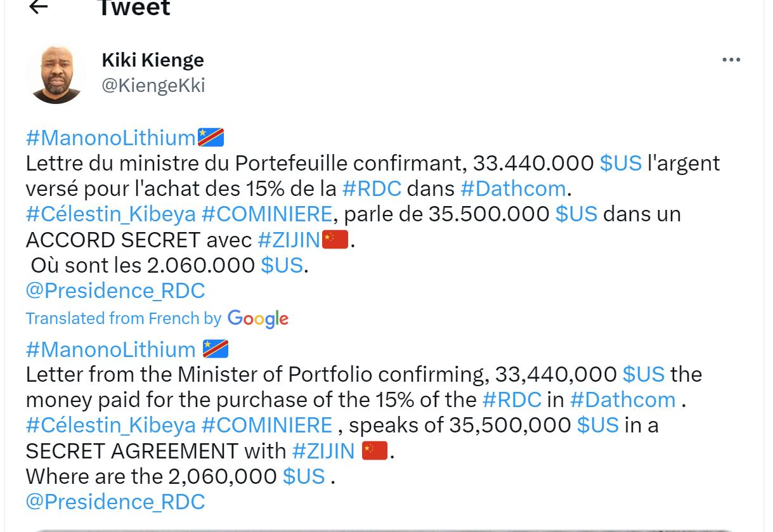This screenshot has width=773, height=532.
Task: Open #ManonoLithium hashtag in the French text
Action: pyautogui.click(x=111, y=138)
